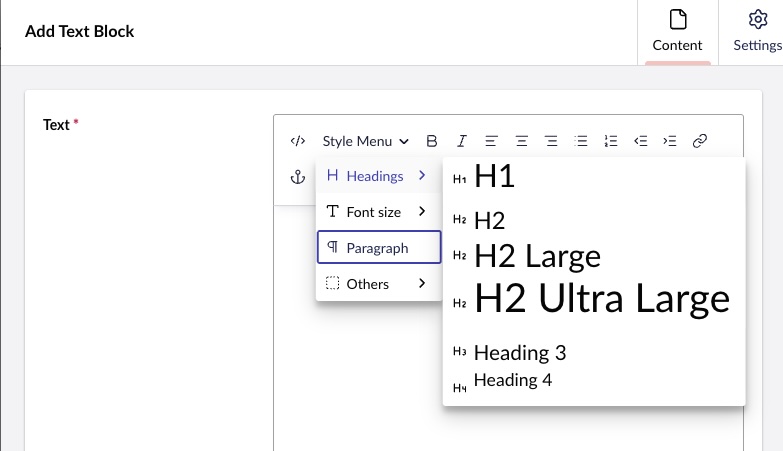
Task: Click the pilcrow icon beside Paragraph
Action: (333, 247)
